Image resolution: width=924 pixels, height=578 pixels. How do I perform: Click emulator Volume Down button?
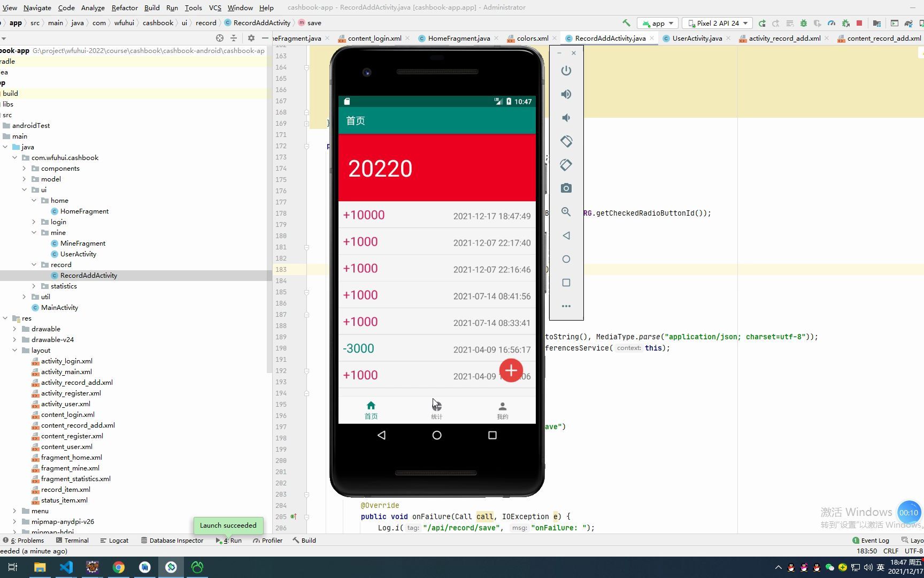[x=566, y=118]
